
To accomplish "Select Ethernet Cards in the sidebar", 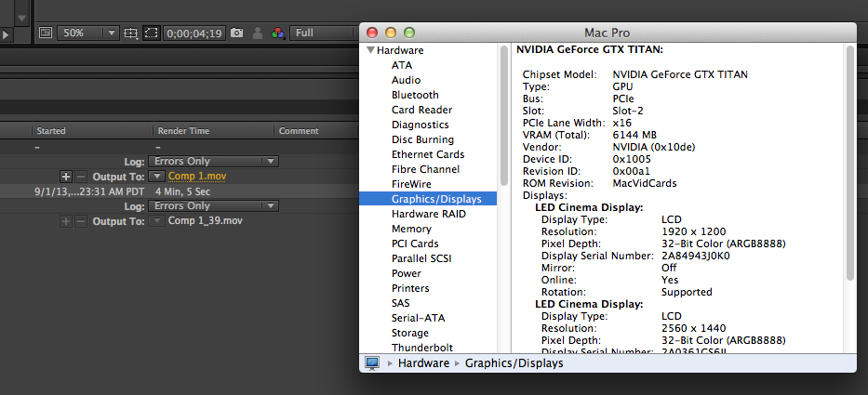I will (428, 155).
